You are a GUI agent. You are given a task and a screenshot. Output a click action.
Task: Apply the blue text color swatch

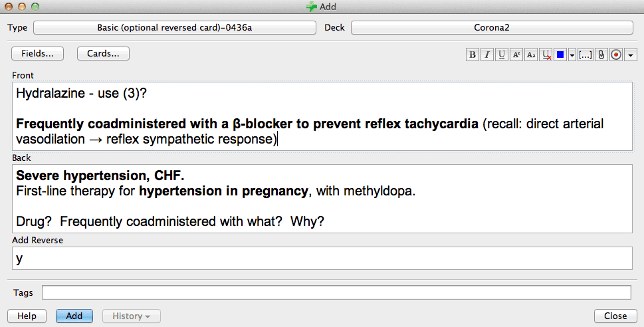pyautogui.click(x=560, y=54)
